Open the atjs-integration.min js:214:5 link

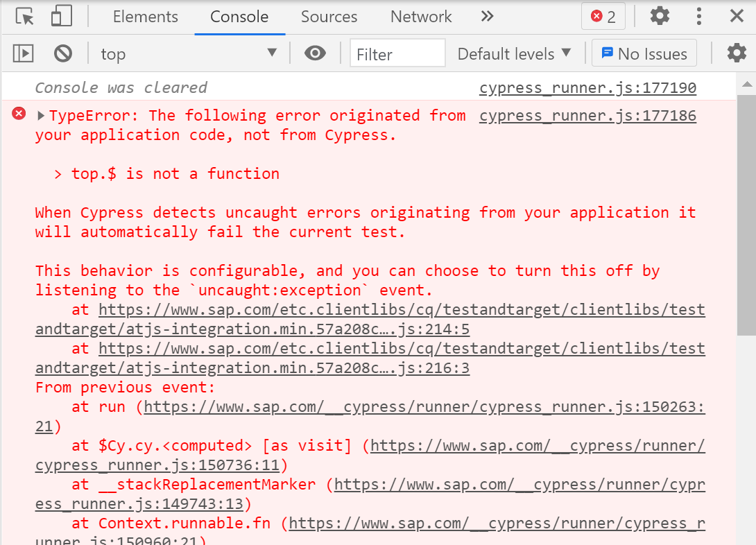point(370,320)
